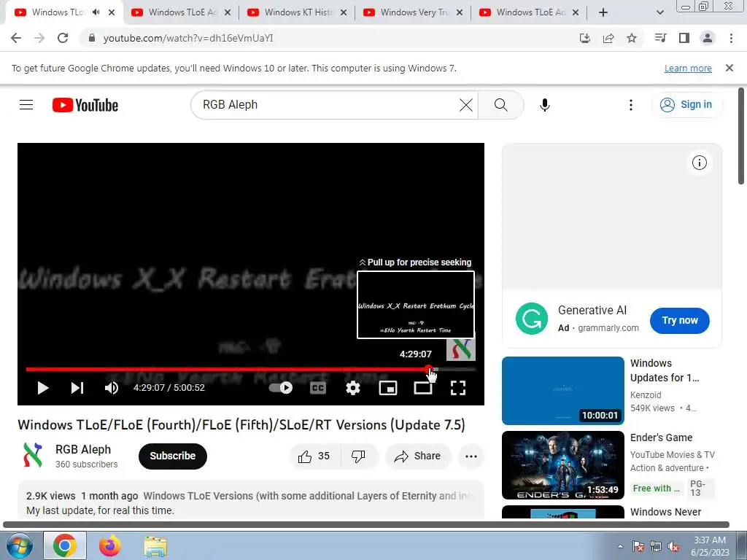Click Try now on Grammarly ad

click(679, 321)
